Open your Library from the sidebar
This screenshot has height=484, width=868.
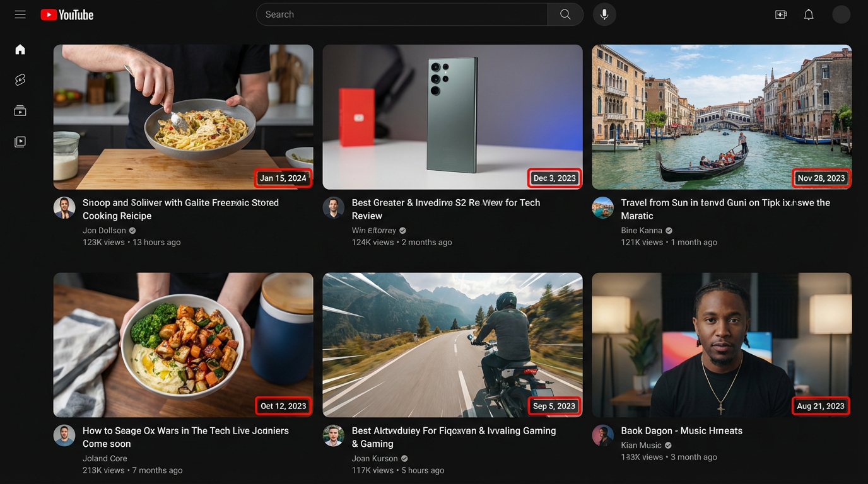(20, 141)
